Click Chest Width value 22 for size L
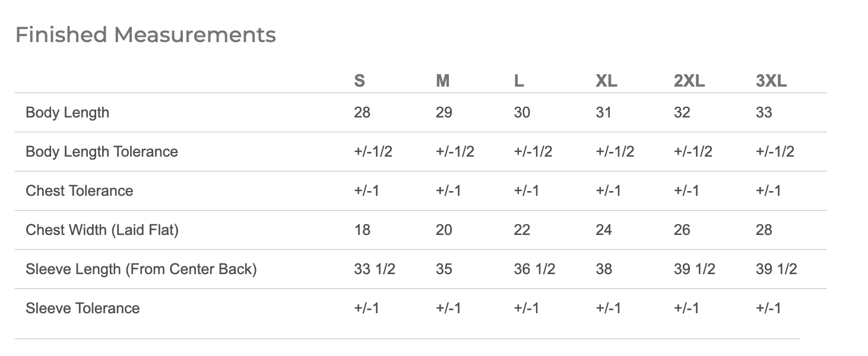 click(x=522, y=230)
